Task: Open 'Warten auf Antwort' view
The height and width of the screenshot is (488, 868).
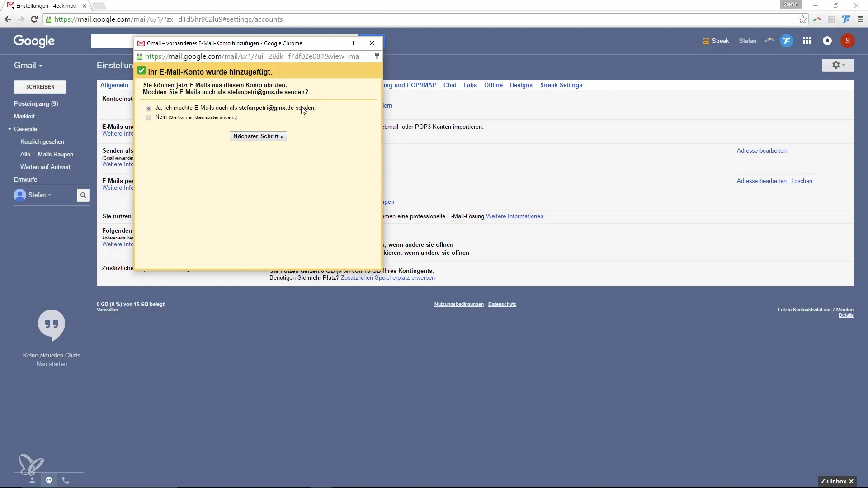Action: [x=45, y=167]
